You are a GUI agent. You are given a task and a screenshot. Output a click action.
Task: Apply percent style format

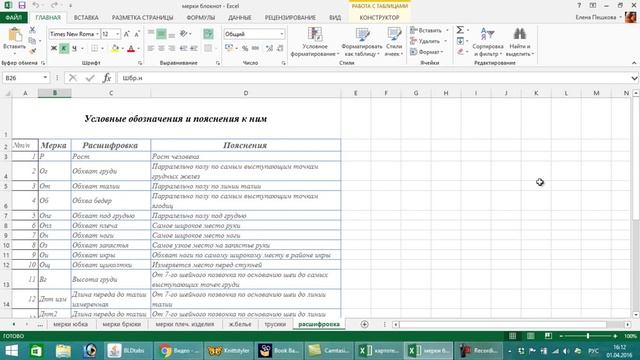tap(245, 48)
